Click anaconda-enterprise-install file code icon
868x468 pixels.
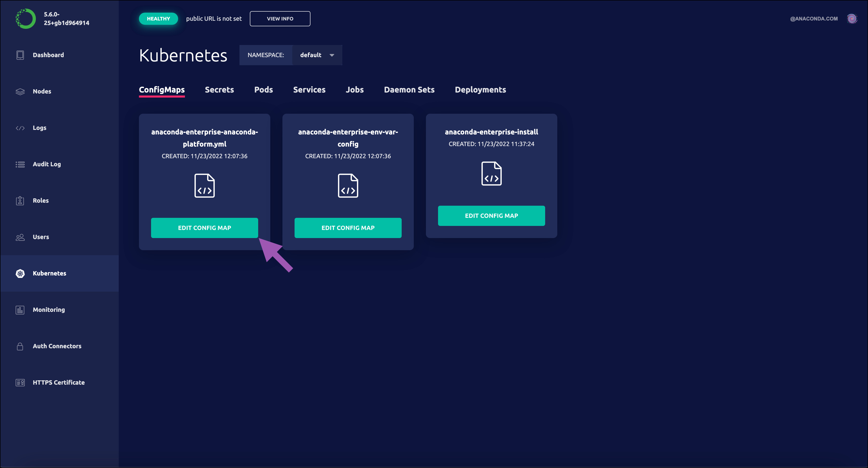[x=491, y=174]
